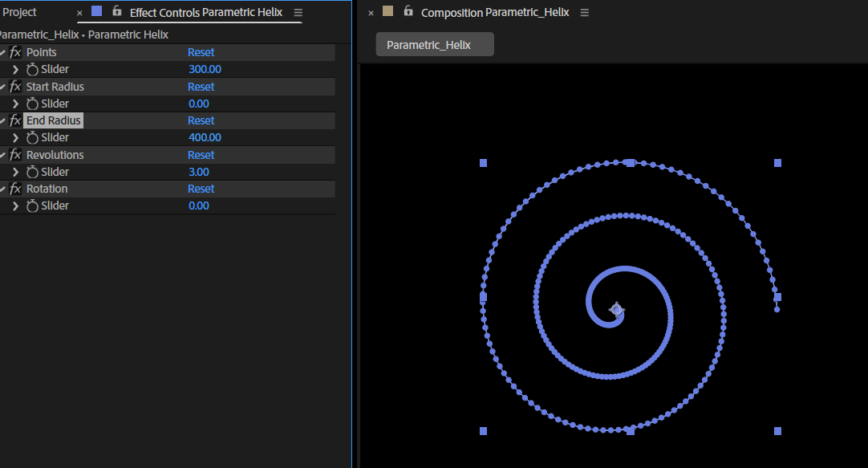Click the Effect Controls panel lock icon
This screenshot has width=868, height=468.
tap(117, 10)
